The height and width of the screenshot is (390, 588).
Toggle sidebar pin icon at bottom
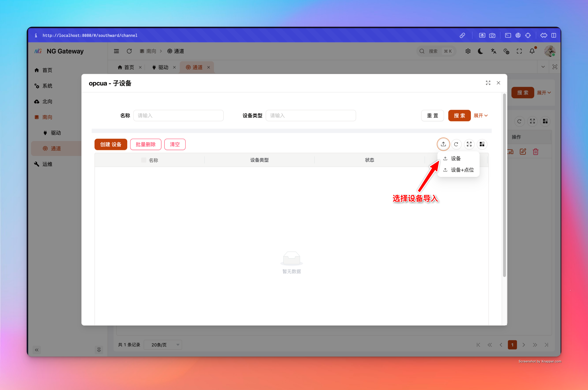point(99,350)
